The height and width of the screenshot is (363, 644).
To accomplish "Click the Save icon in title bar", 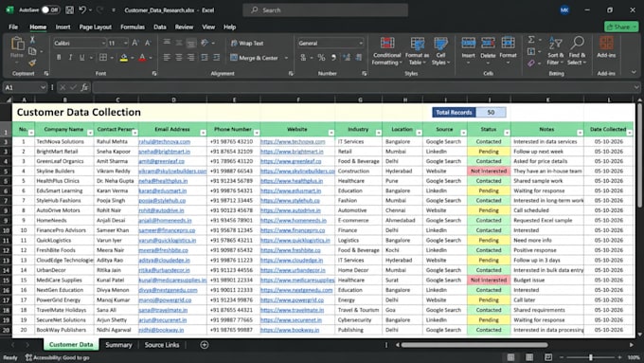I will [69, 9].
